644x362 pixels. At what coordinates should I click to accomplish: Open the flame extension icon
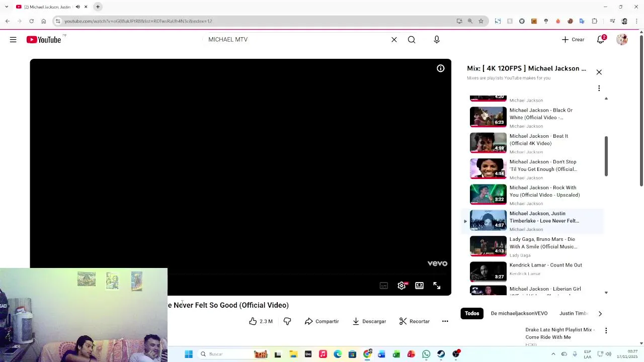tap(558, 21)
